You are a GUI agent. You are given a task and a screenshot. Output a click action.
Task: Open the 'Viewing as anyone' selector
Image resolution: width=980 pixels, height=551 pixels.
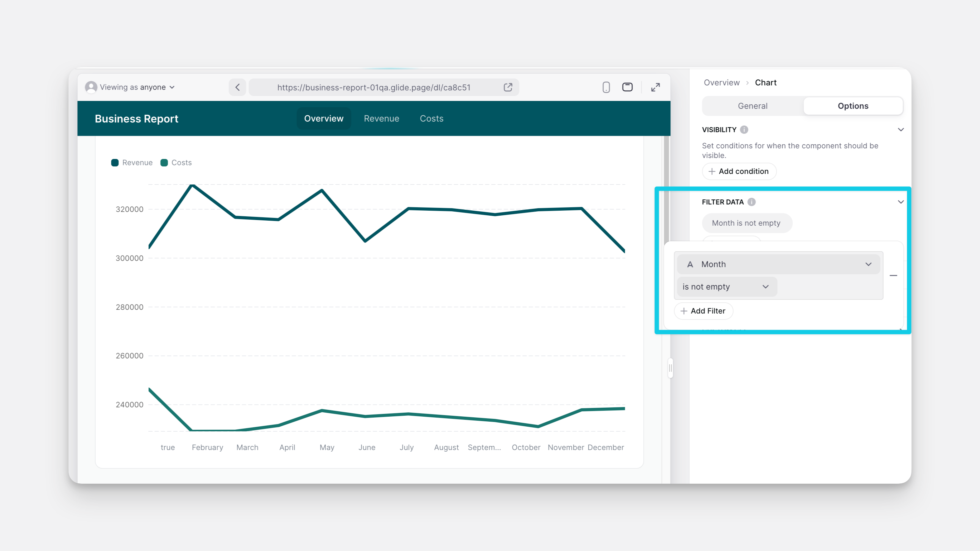[130, 87]
